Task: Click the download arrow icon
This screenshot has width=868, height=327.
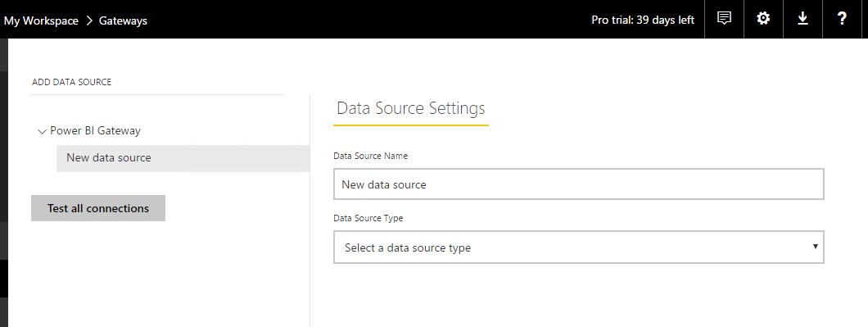Action: tap(802, 19)
